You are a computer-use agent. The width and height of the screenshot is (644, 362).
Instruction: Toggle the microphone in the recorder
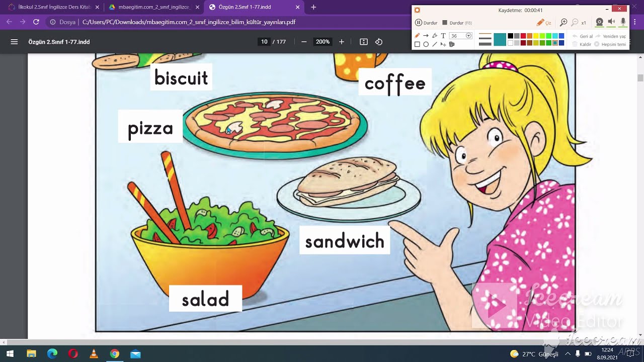click(623, 22)
